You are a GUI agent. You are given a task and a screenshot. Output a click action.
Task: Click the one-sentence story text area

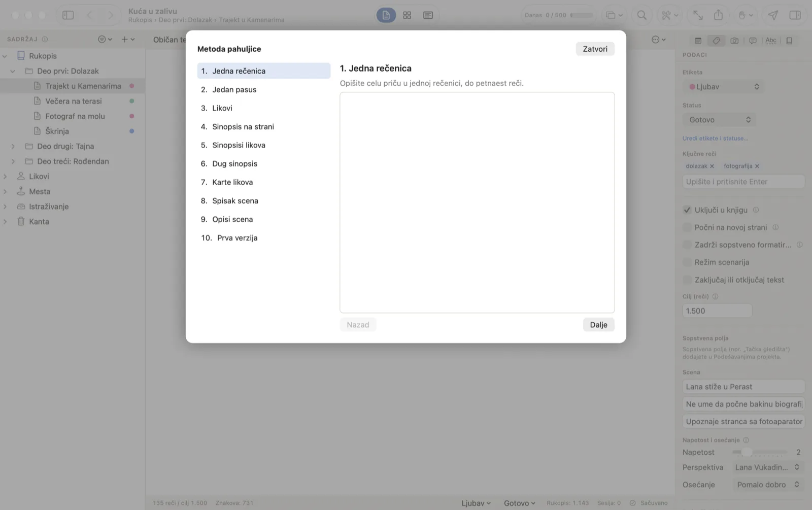pyautogui.click(x=477, y=202)
